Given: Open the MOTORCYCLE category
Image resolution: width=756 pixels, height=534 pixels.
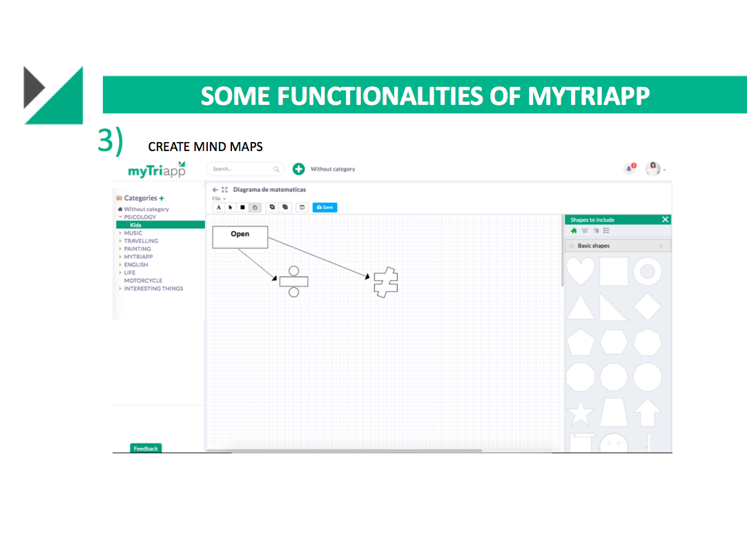Looking at the screenshot, I should (x=143, y=281).
